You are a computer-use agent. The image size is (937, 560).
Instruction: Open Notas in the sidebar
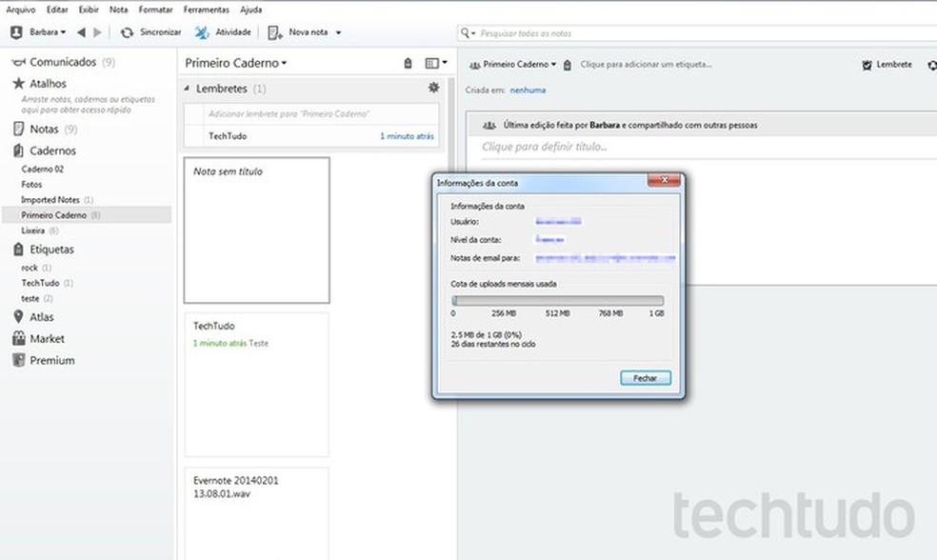coord(45,130)
